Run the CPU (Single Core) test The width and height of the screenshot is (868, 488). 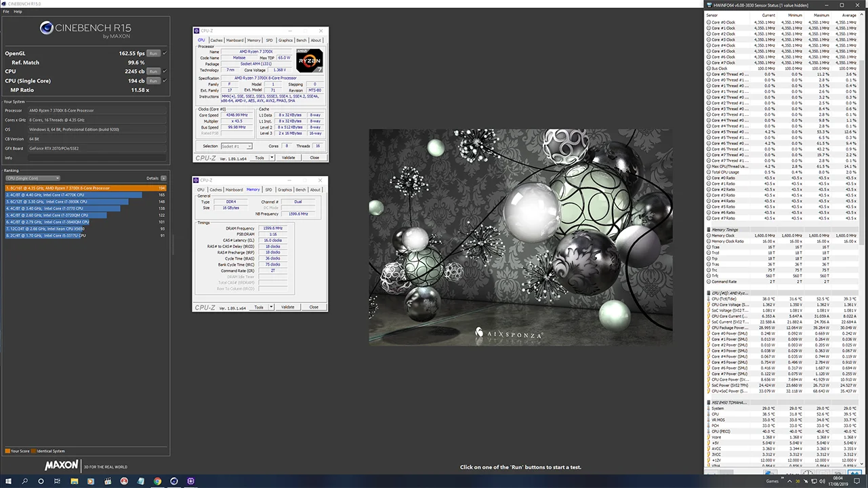(x=154, y=81)
